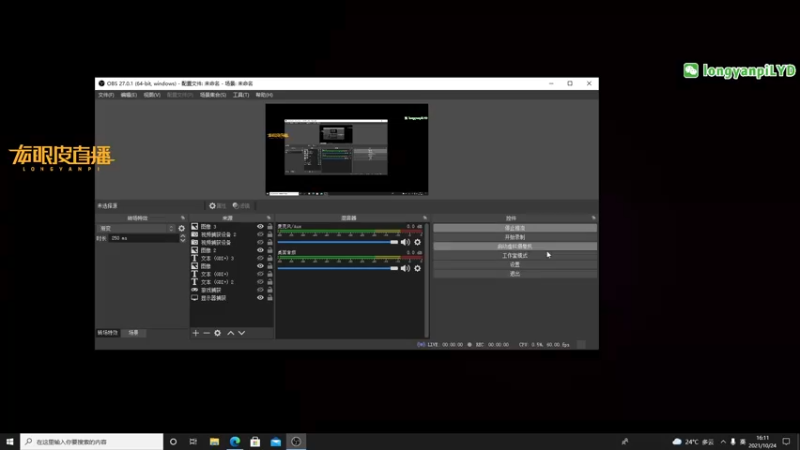Switch to the 转场特效 tab
Viewport: 800px width, 450px height.
coord(108,333)
